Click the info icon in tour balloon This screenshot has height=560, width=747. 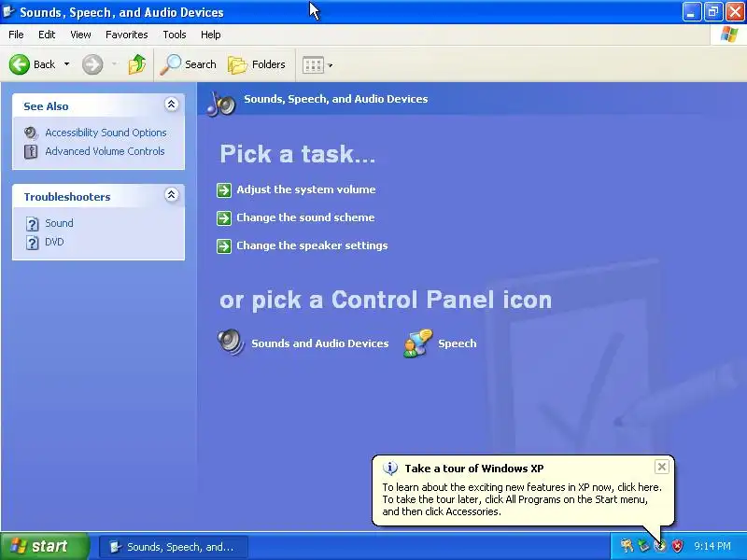pos(390,469)
